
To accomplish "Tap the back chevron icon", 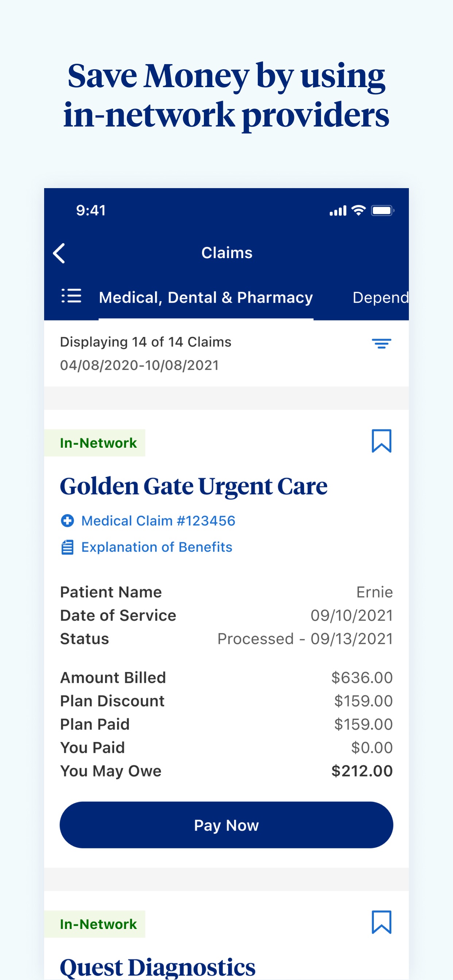I will click(59, 253).
